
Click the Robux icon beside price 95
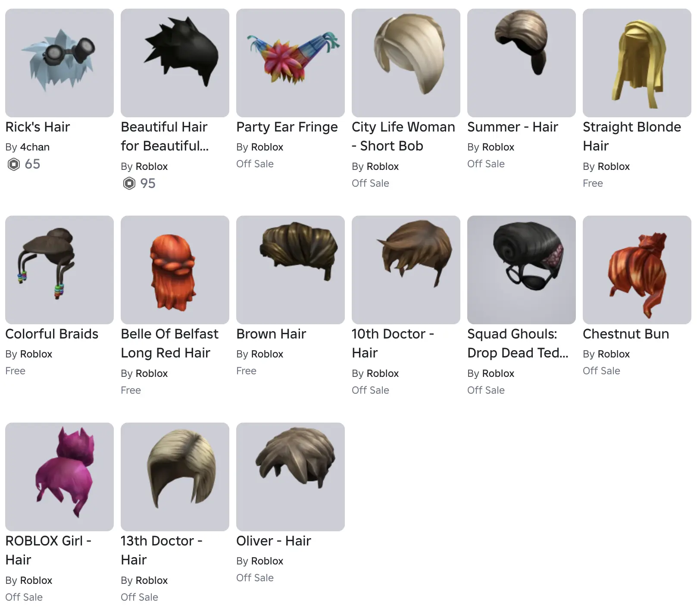tap(129, 184)
